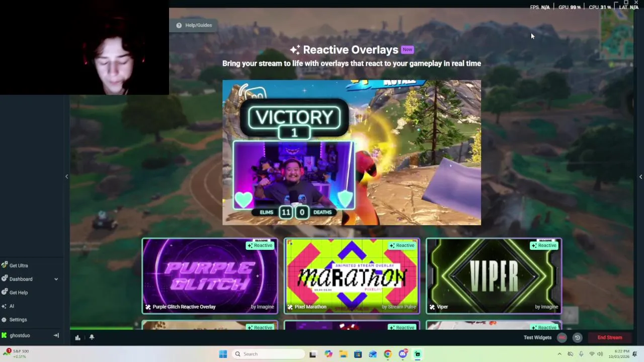Image resolution: width=644 pixels, height=362 pixels.
Task: Click the Windows taskbar Search box
Action: [x=269, y=354]
